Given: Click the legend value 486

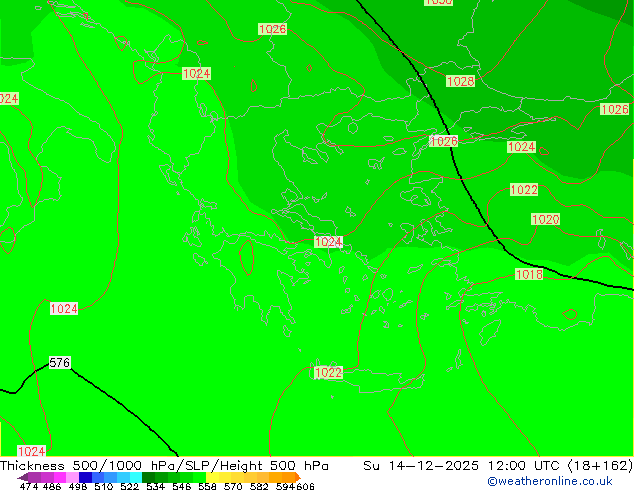Looking at the screenshot, I should tap(52, 486).
